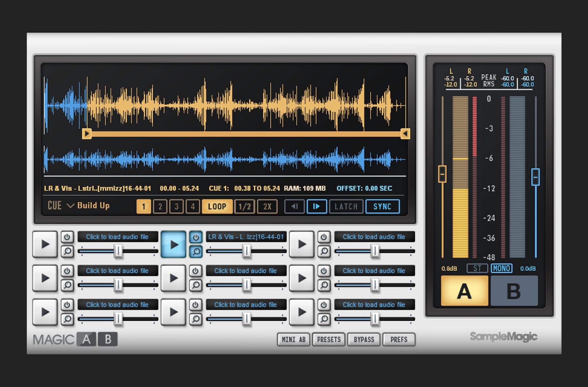Open MINI AB view
The image size is (588, 387).
[293, 340]
